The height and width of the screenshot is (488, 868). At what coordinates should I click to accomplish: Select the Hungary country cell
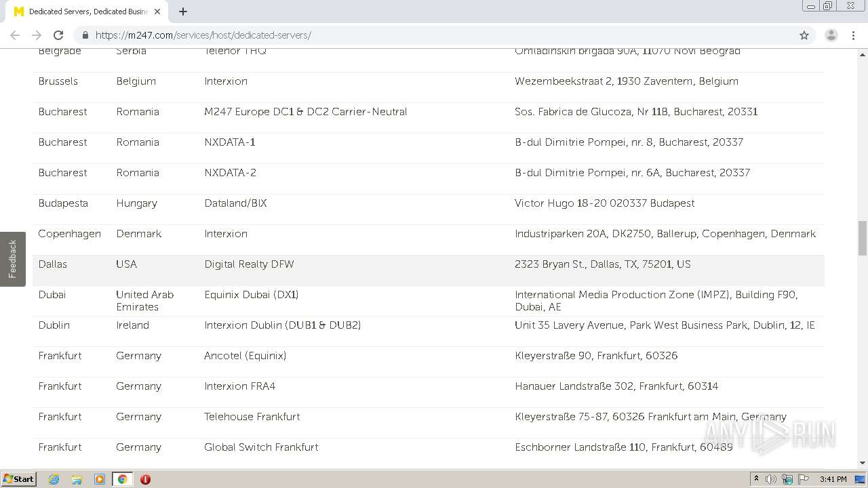(x=136, y=203)
